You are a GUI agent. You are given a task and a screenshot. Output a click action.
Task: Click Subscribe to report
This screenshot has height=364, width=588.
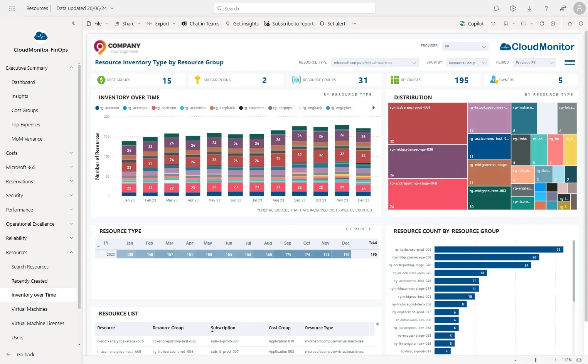pyautogui.click(x=289, y=23)
